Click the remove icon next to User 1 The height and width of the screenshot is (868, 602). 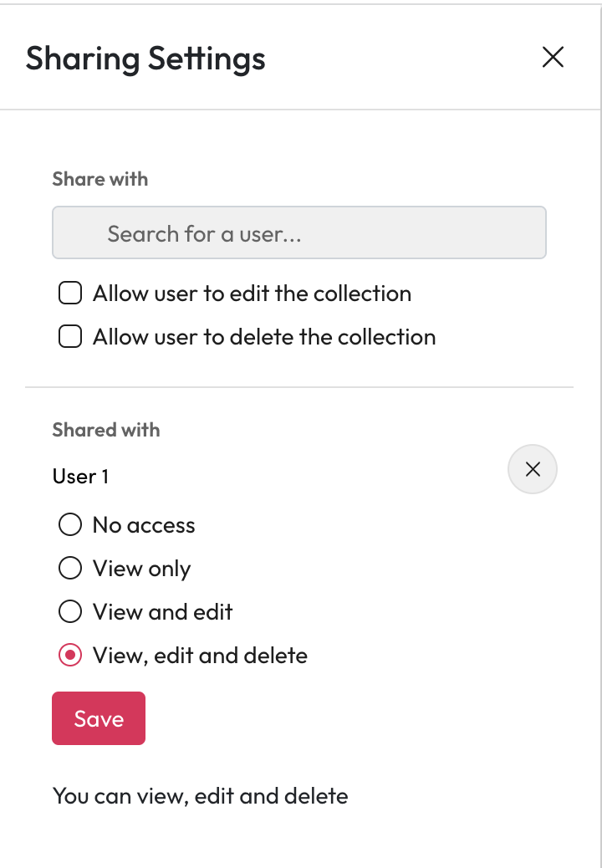[533, 469]
